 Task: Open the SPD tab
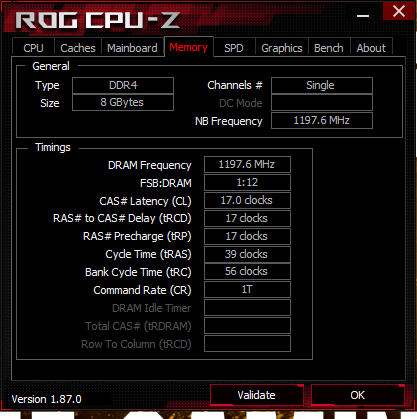(x=234, y=48)
